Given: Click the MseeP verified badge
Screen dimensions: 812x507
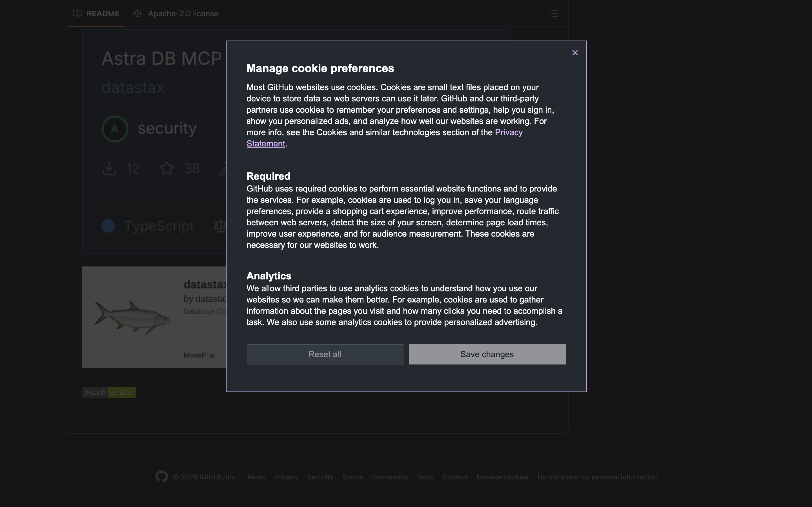Looking at the screenshot, I should 109,392.
